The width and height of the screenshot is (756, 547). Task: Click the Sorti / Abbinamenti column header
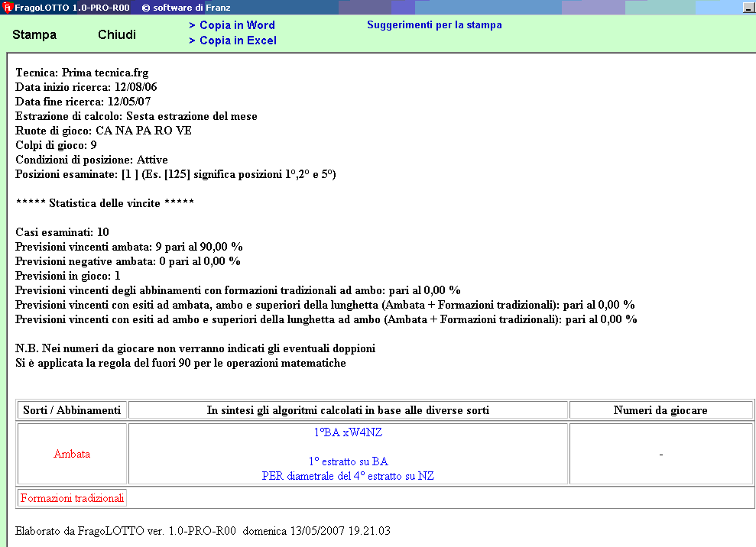(x=72, y=410)
